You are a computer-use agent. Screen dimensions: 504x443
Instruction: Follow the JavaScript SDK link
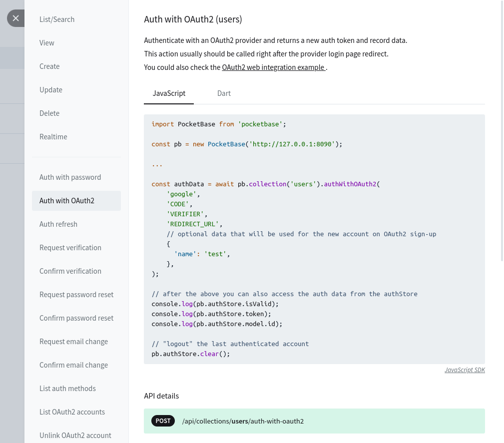pos(465,370)
